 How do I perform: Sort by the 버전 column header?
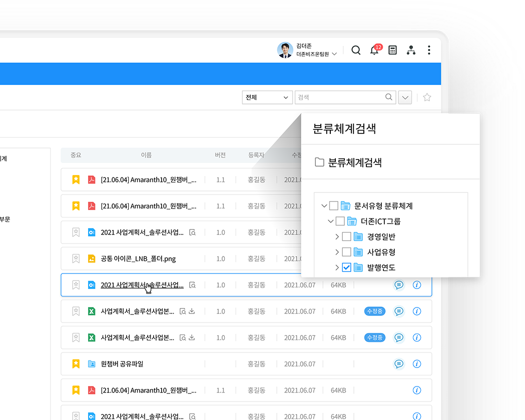tap(220, 155)
